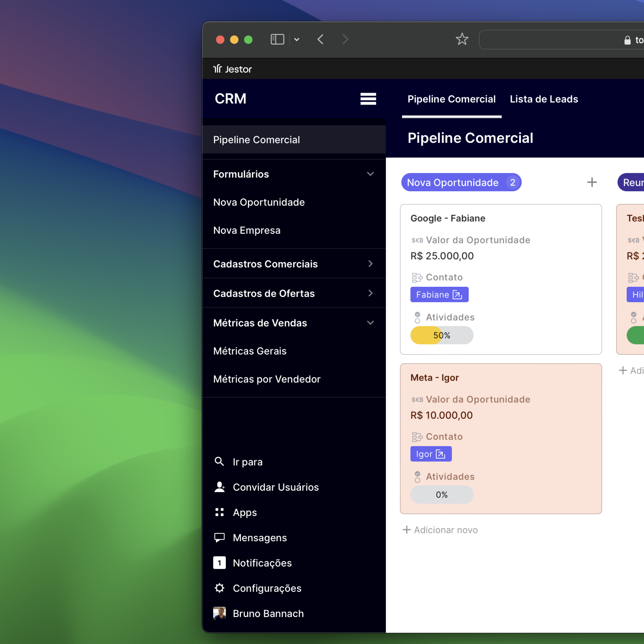Toggle the browser sidebar panel button

pyautogui.click(x=277, y=39)
